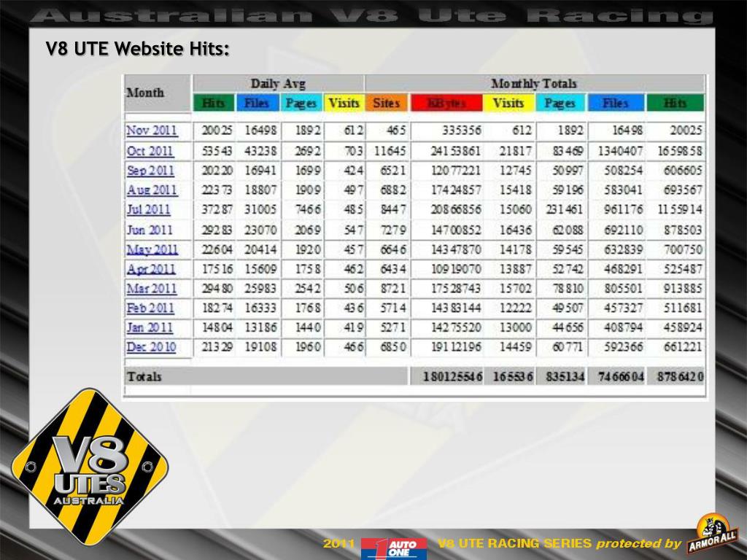Click the blue Monthly Totals Files header
Image resolution: width=747 pixels, height=560 pixels.
[x=615, y=103]
